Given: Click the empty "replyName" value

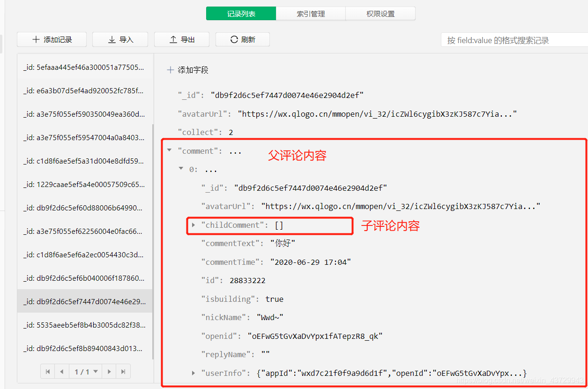Looking at the screenshot, I should tap(265, 354).
